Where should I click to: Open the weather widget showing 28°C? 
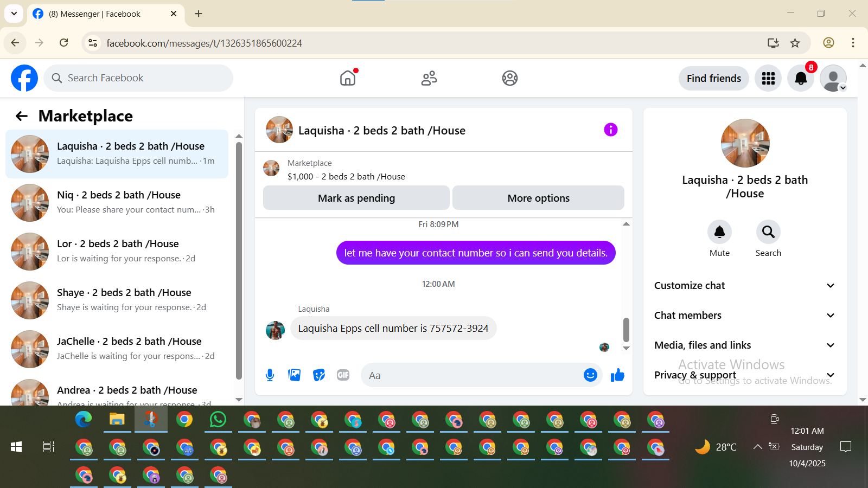coord(716,447)
